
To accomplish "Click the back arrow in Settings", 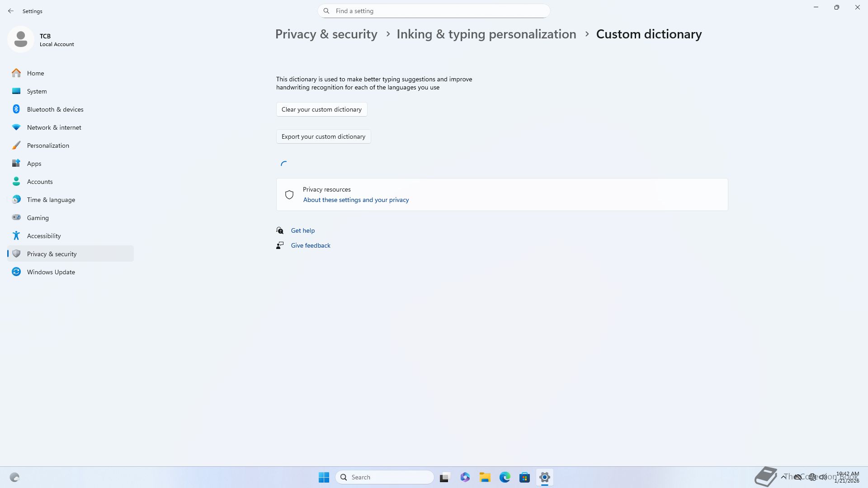I will (11, 11).
